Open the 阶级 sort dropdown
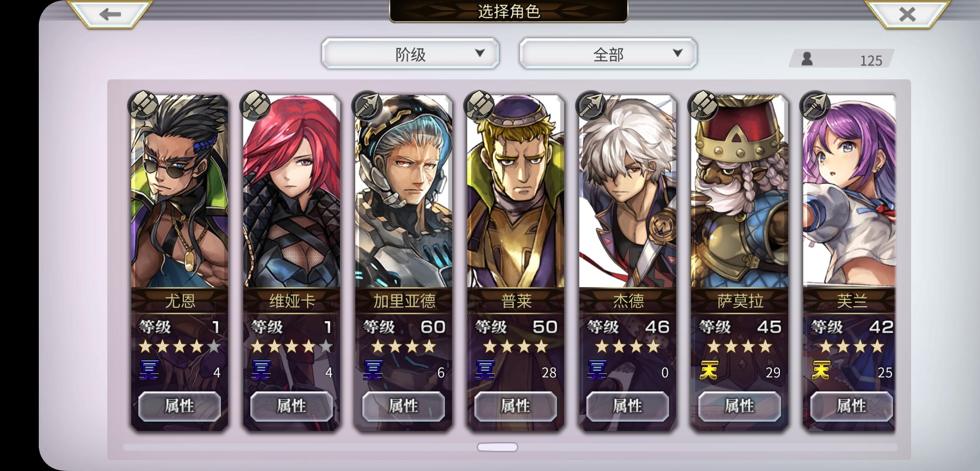Screen dimensions: 980x471 click(x=410, y=53)
